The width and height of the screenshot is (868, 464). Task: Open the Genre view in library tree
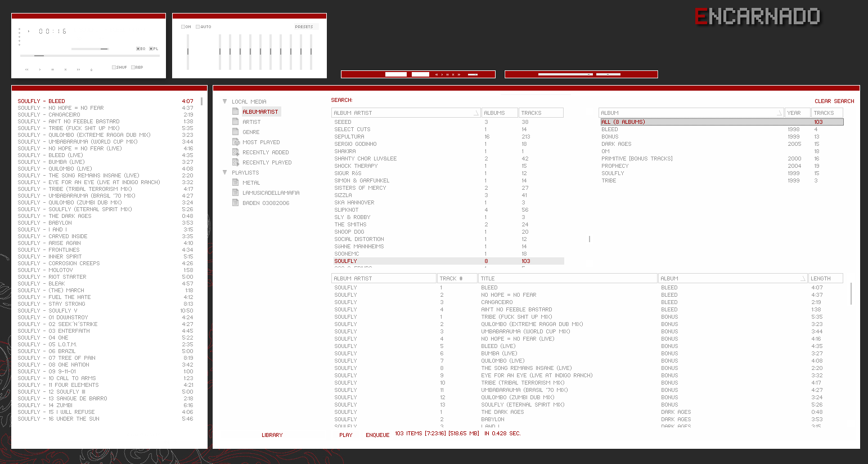251,132
